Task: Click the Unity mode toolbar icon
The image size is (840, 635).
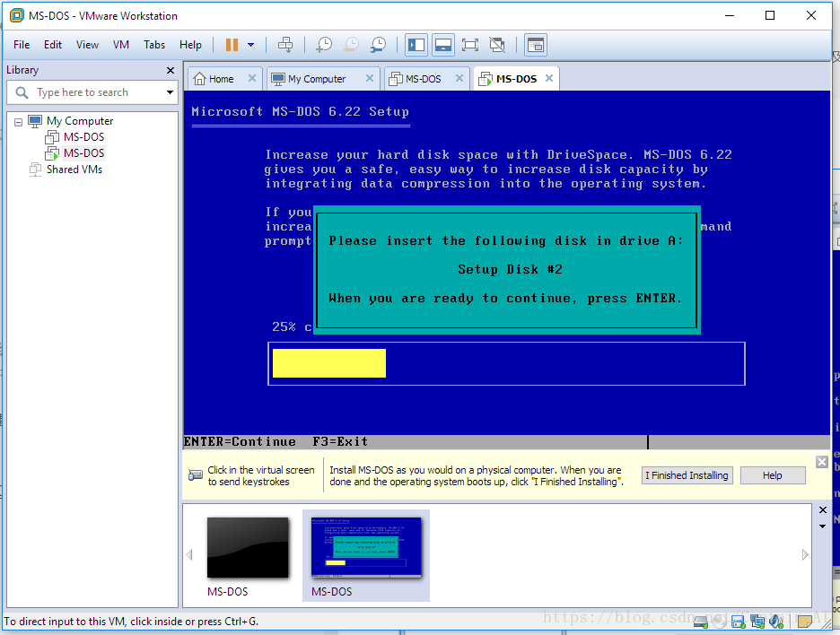Action: pyautogui.click(x=497, y=45)
